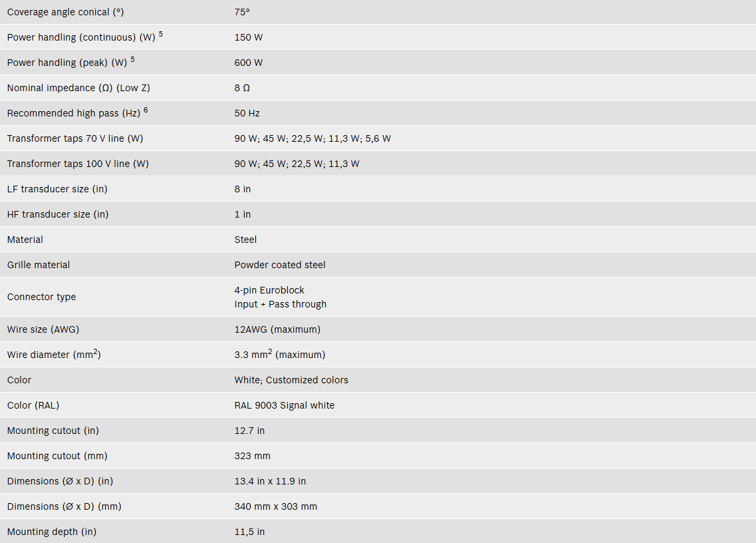Select the Wire diameter (mm²) label
Viewport: 756px width, 543px height.
[x=54, y=354]
